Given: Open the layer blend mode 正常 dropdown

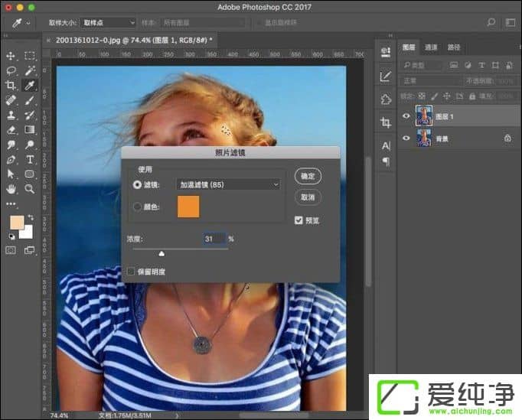Looking at the screenshot, I should point(426,80).
